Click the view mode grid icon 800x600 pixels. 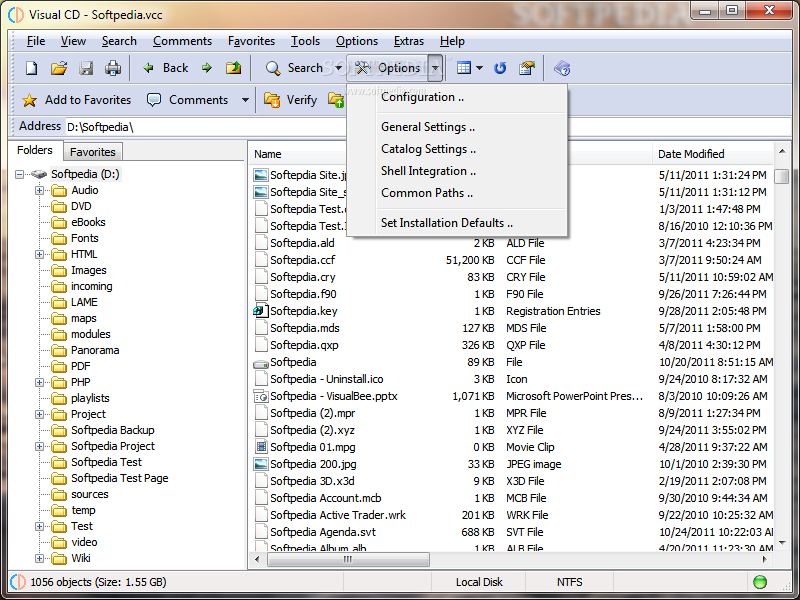464,68
